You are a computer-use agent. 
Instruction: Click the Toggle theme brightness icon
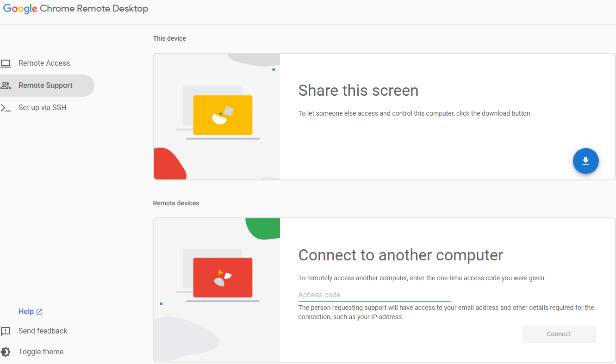[x=6, y=352]
